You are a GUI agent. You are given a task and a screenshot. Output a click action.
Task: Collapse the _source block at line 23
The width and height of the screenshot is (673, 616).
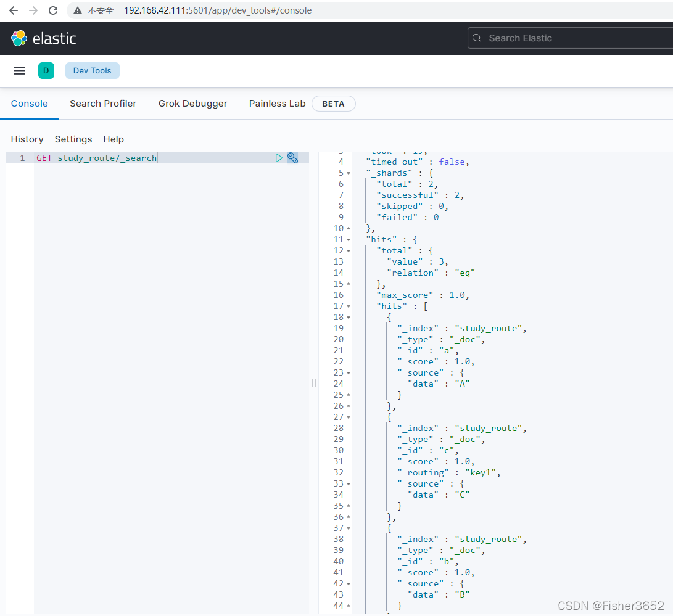[x=349, y=373]
